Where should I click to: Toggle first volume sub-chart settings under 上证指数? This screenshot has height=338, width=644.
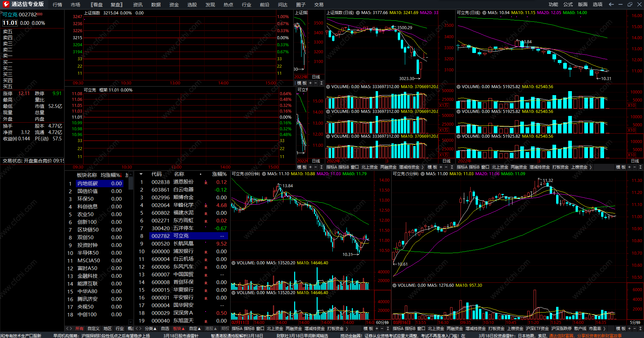click(328, 87)
